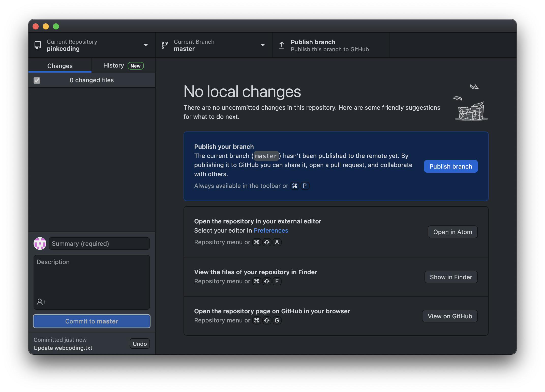Click the New badge on the History tab

pyautogui.click(x=135, y=66)
